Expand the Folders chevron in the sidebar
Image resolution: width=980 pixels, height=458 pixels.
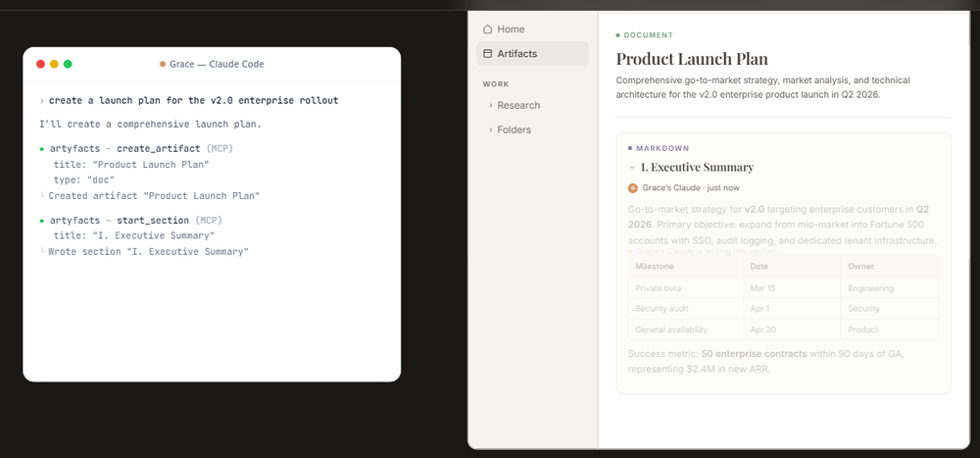coord(491,129)
